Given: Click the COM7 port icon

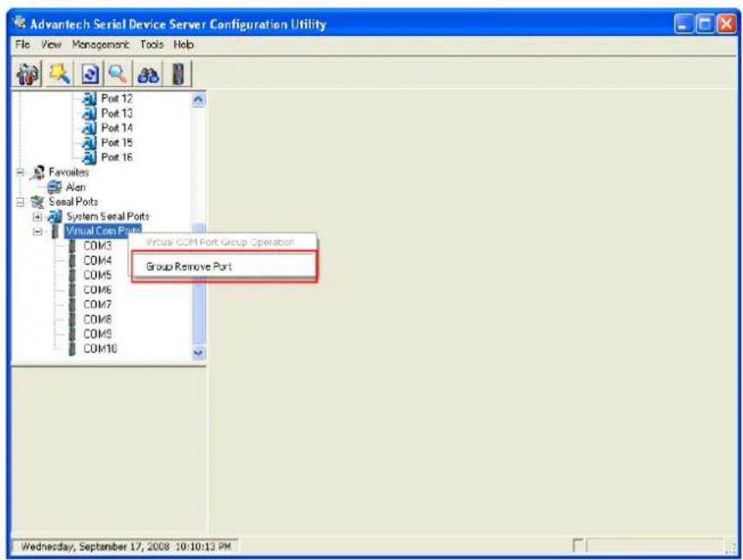Looking at the screenshot, I should point(72,305).
